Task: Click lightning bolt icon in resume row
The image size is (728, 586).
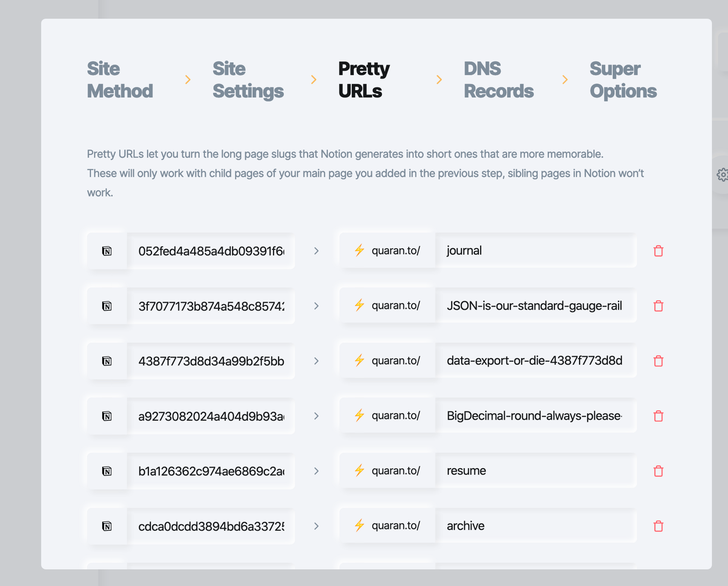Action: [x=359, y=470]
